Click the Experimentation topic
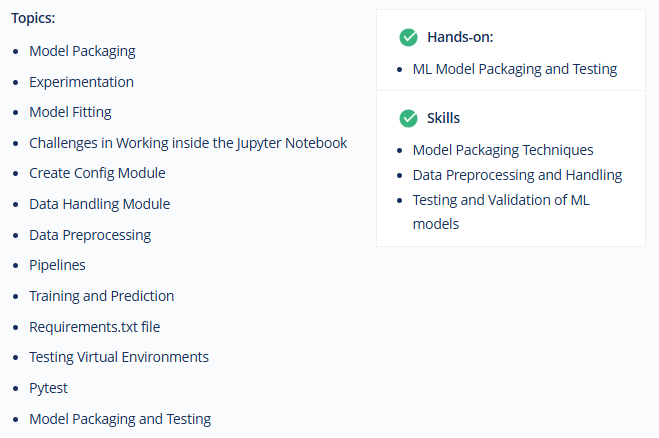659x438 pixels. point(82,82)
